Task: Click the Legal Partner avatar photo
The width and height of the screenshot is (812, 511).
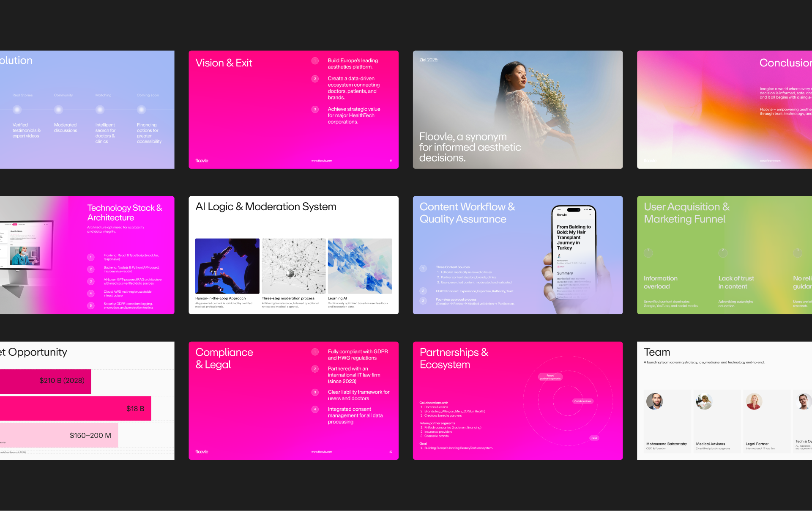Action: point(754,401)
